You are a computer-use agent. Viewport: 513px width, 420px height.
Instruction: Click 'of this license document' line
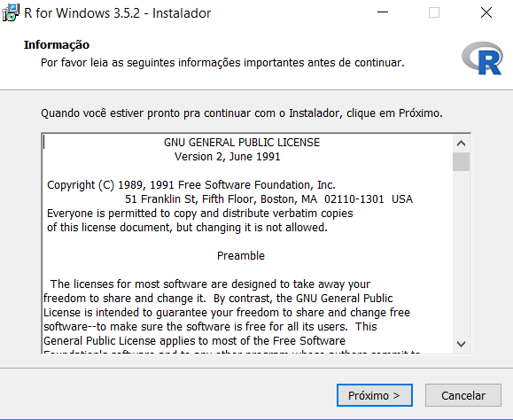coord(187,228)
